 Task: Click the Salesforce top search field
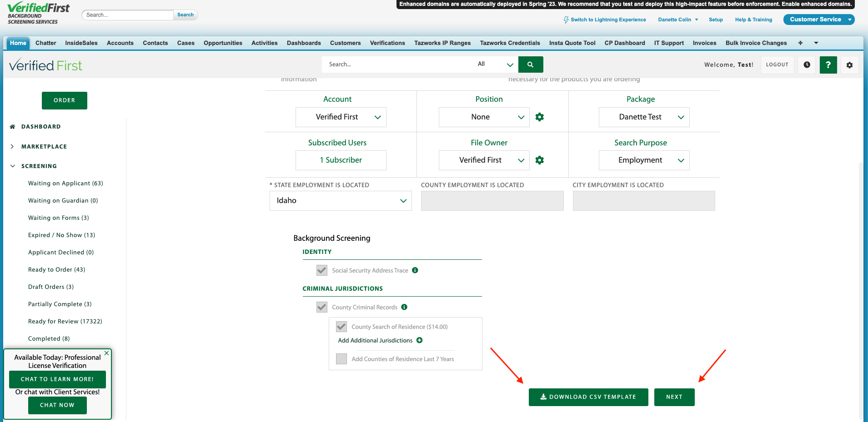click(x=128, y=15)
